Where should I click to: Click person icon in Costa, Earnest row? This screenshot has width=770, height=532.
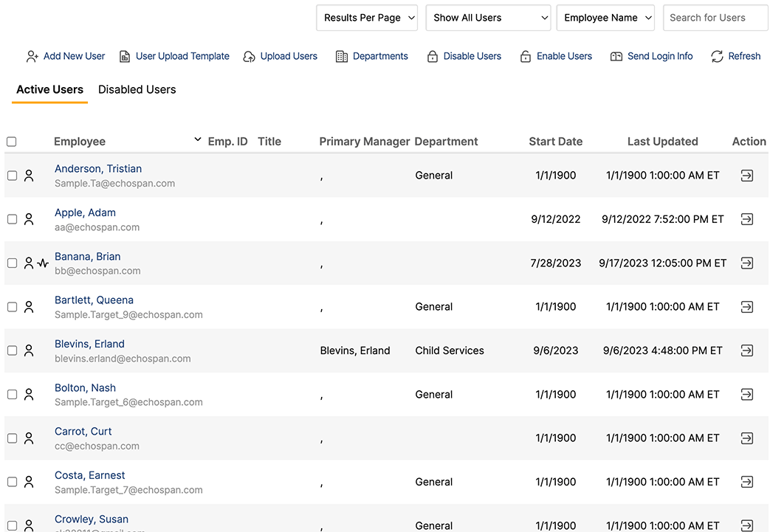point(29,482)
